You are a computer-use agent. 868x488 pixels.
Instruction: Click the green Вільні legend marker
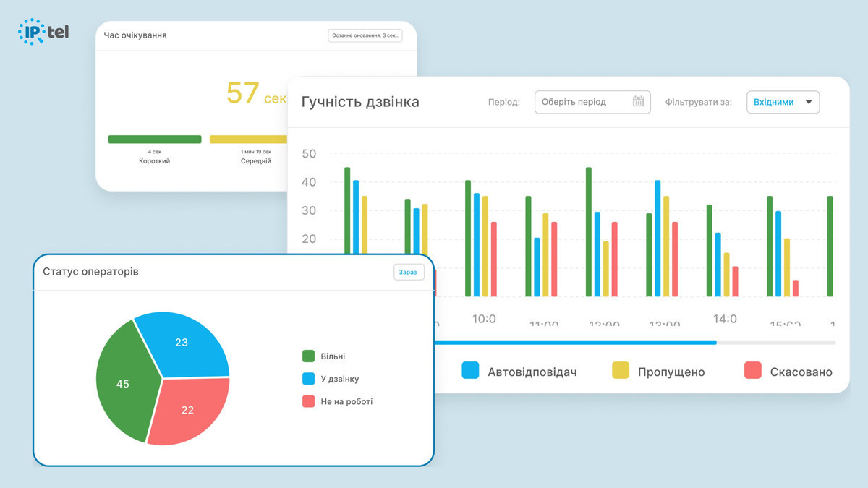(x=310, y=356)
